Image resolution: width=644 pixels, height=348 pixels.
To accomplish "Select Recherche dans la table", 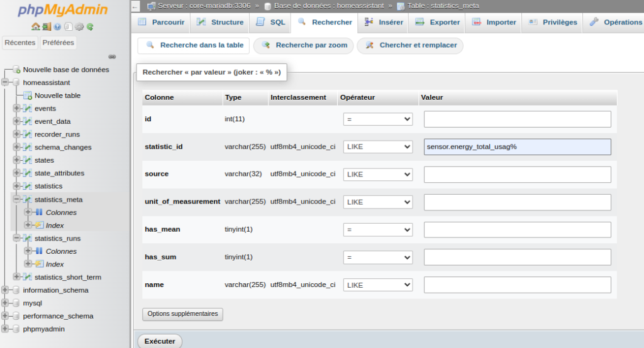I will coord(194,46).
